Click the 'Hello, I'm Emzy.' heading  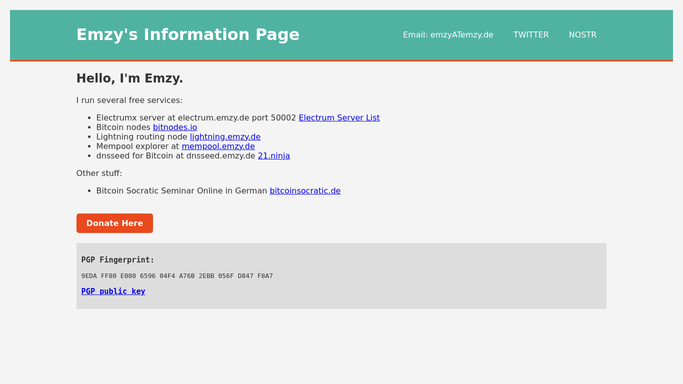coord(129,78)
